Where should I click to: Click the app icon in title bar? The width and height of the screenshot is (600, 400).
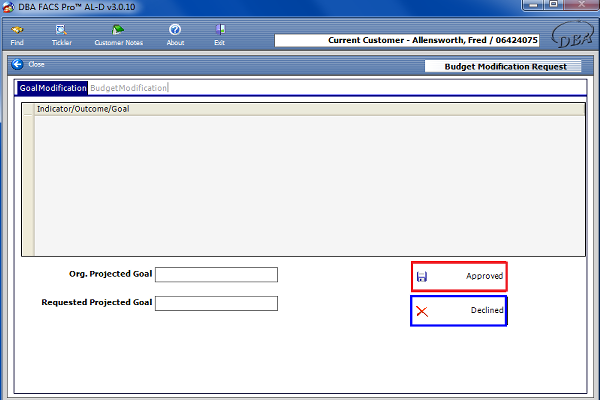(x=9, y=7)
